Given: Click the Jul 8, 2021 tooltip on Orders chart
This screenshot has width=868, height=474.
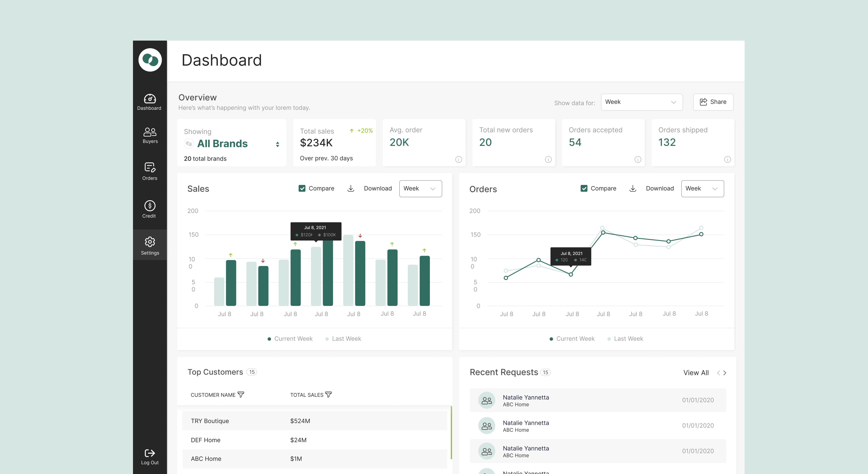Looking at the screenshot, I should 571,257.
